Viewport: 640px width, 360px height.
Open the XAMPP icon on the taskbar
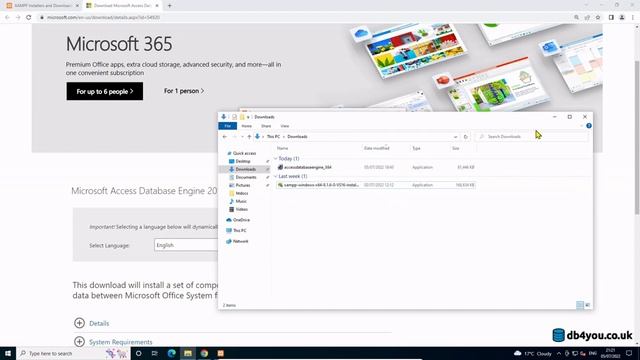220,353
